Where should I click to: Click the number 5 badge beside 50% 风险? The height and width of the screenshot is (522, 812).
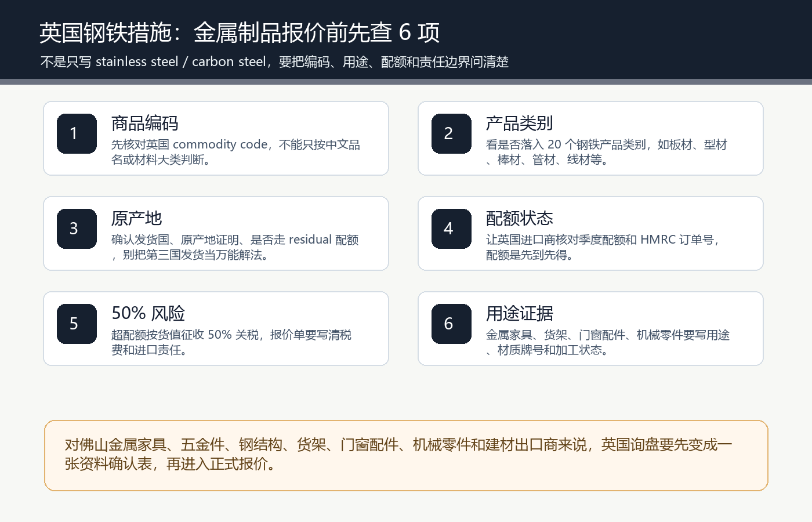(77, 324)
